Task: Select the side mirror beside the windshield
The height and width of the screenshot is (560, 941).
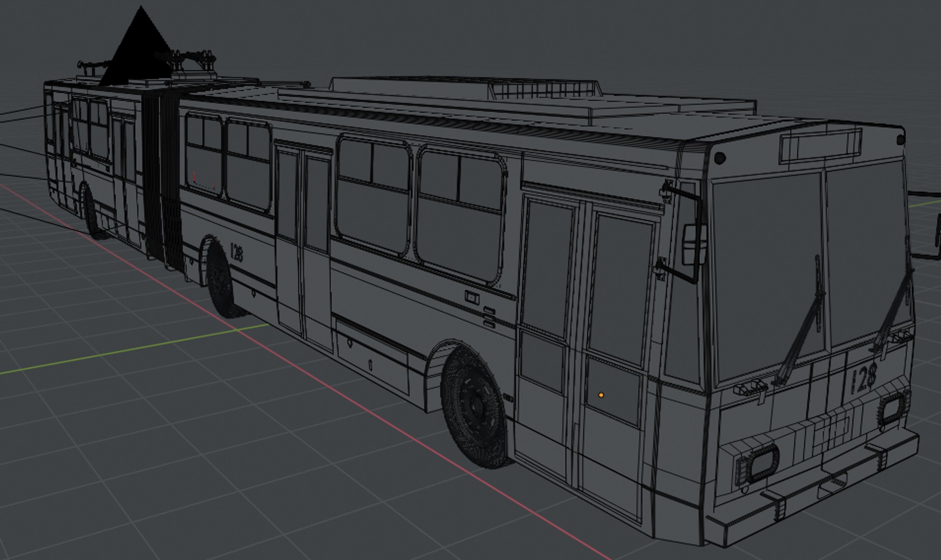Action: click(693, 244)
